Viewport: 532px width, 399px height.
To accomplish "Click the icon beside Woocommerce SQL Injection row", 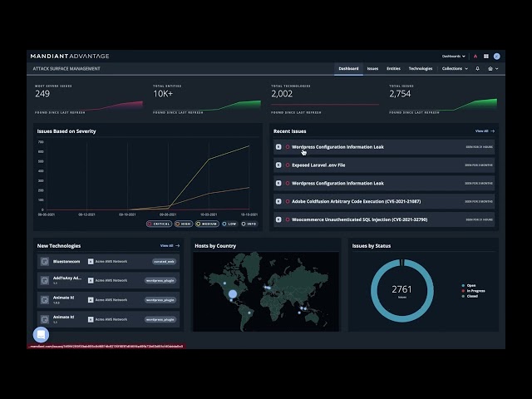I will (278, 219).
